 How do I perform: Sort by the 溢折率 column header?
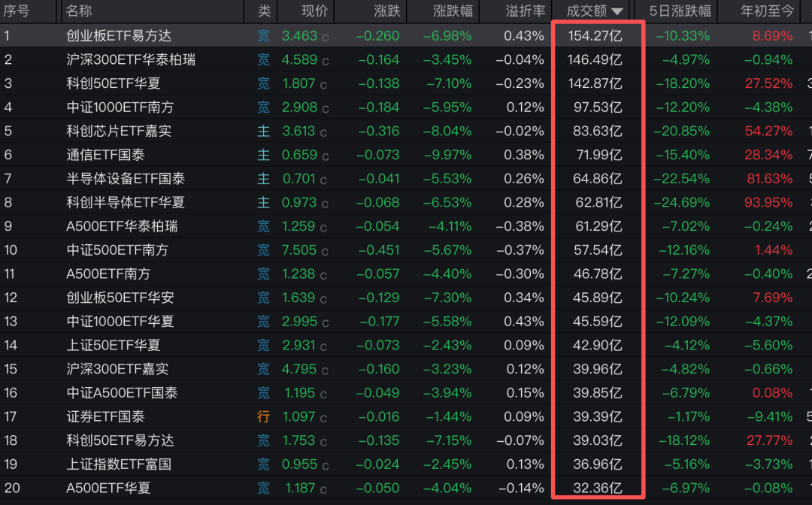(x=525, y=11)
